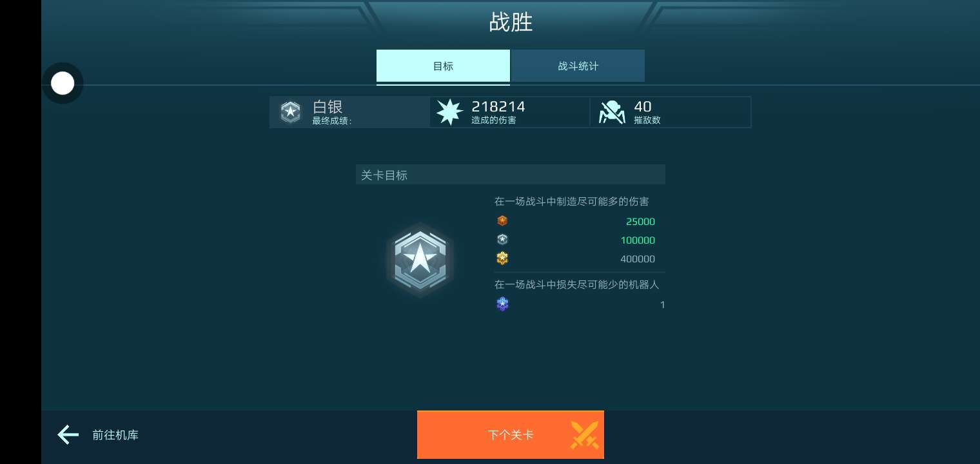Click the 关卡目标 section header
Image resolution: width=980 pixels, height=464 pixels.
point(511,175)
